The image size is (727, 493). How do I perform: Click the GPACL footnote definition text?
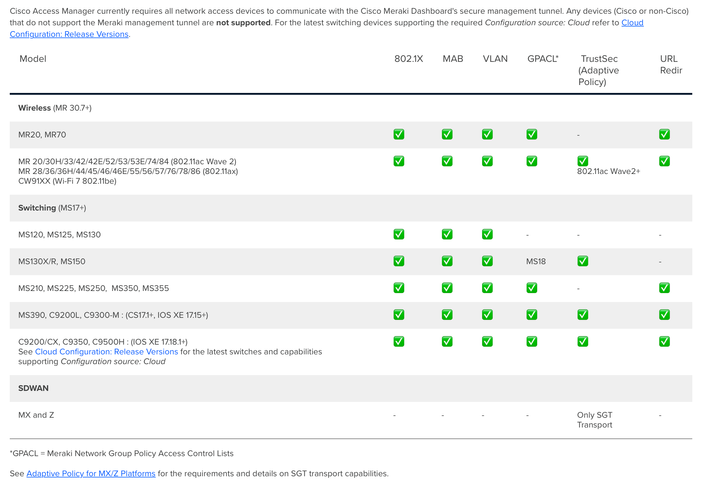point(121,454)
